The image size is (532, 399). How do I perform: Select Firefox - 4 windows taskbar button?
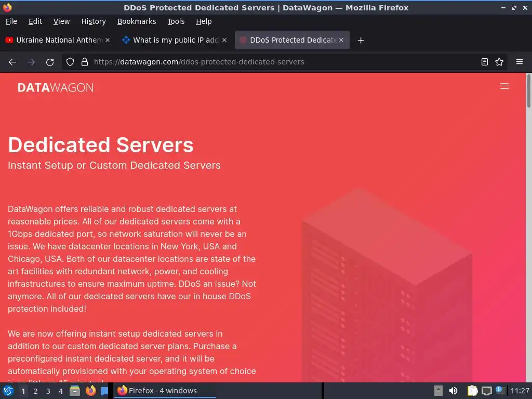pos(164,391)
